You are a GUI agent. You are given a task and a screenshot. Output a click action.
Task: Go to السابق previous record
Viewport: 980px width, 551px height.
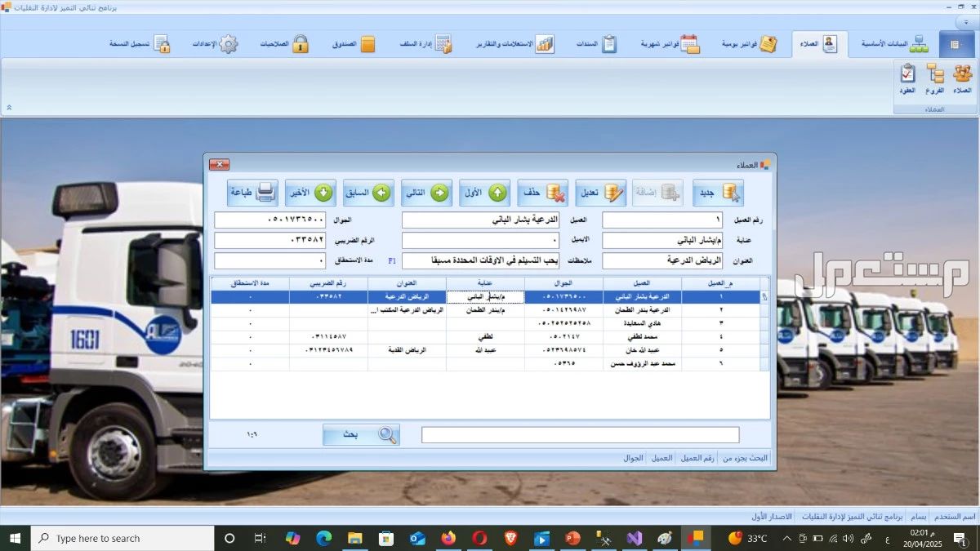(368, 193)
